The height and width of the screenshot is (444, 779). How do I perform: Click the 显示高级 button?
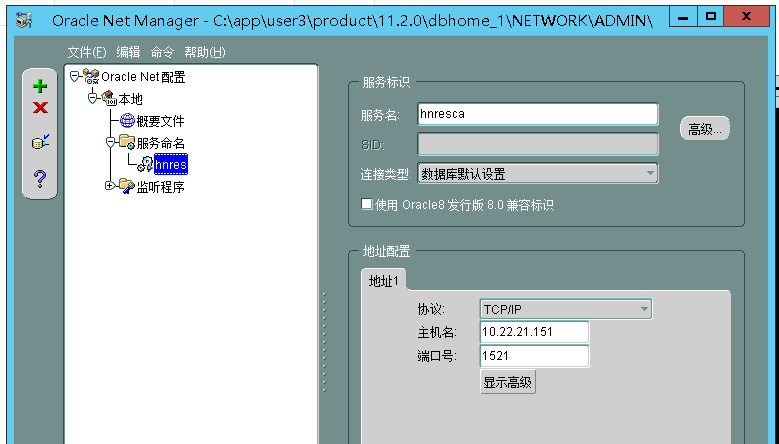tap(508, 382)
